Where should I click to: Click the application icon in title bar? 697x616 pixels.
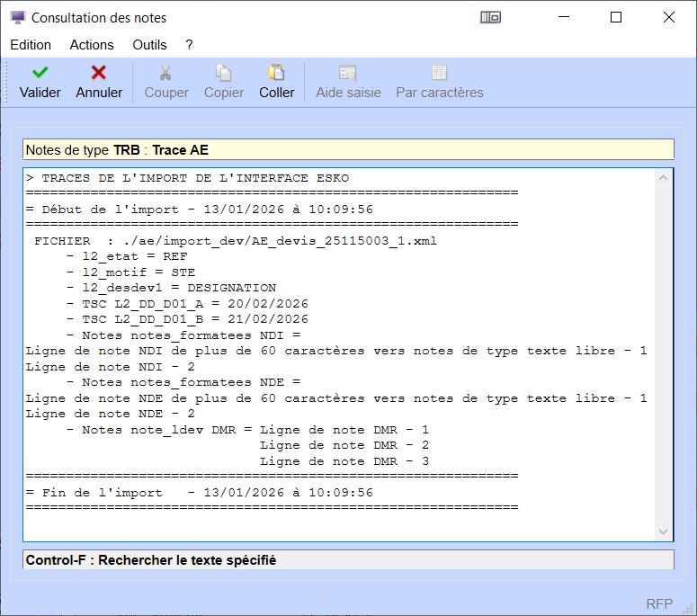click(x=17, y=17)
